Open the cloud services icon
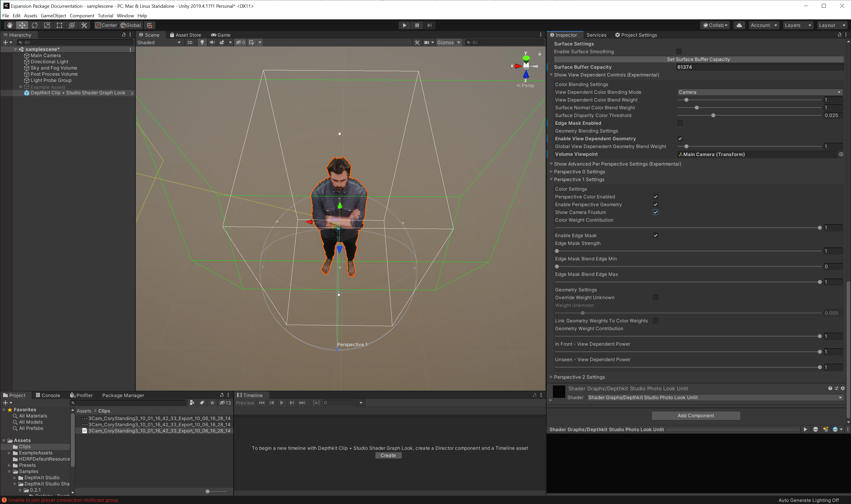This screenshot has width=851, height=504. pyautogui.click(x=739, y=25)
